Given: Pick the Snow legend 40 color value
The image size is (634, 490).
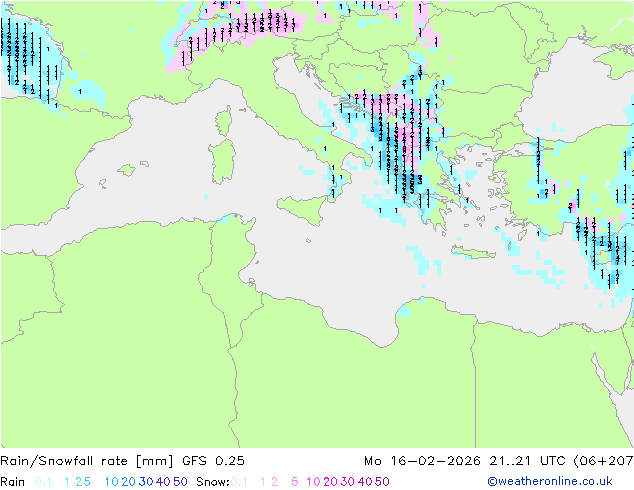Looking at the screenshot, I should (x=365, y=482).
